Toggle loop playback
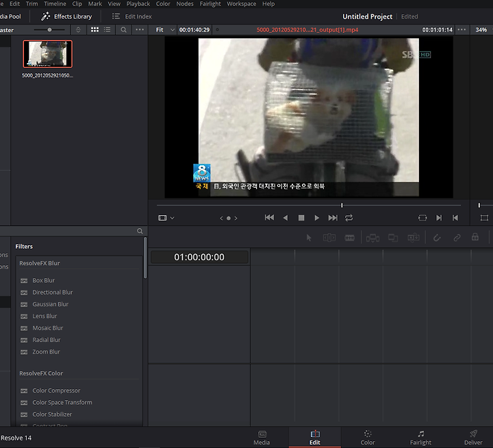This screenshot has width=493, height=448. pos(349,218)
